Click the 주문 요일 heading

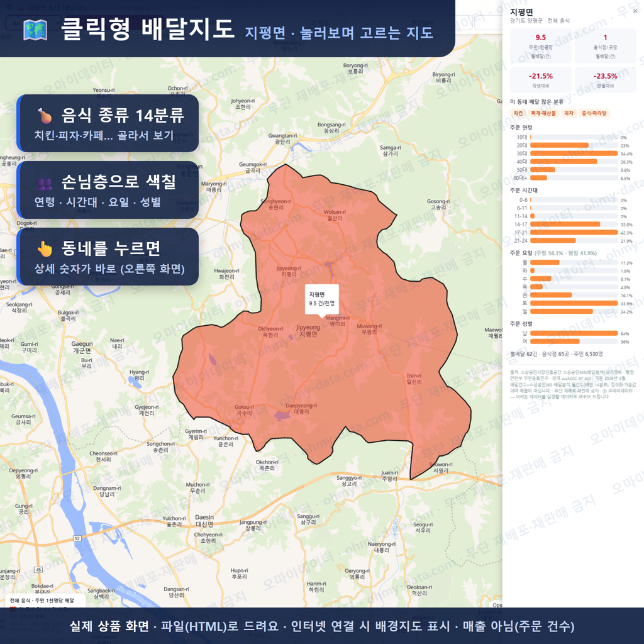[521, 253]
